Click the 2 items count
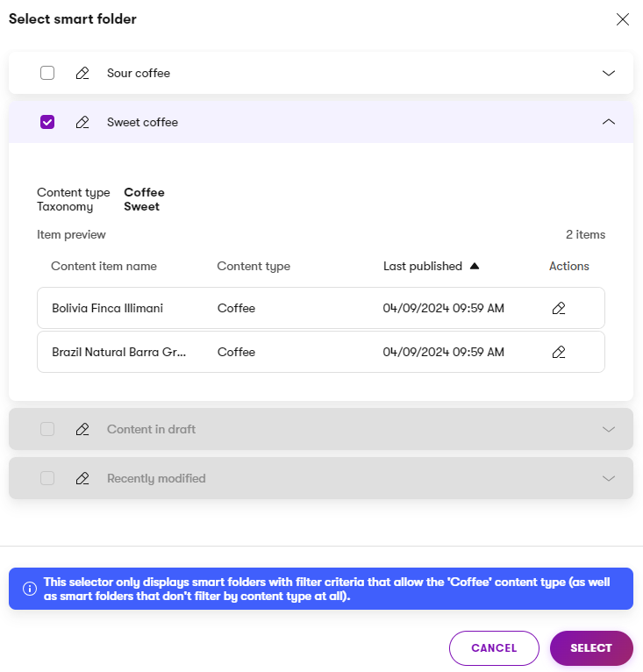643x672 pixels. click(x=586, y=235)
